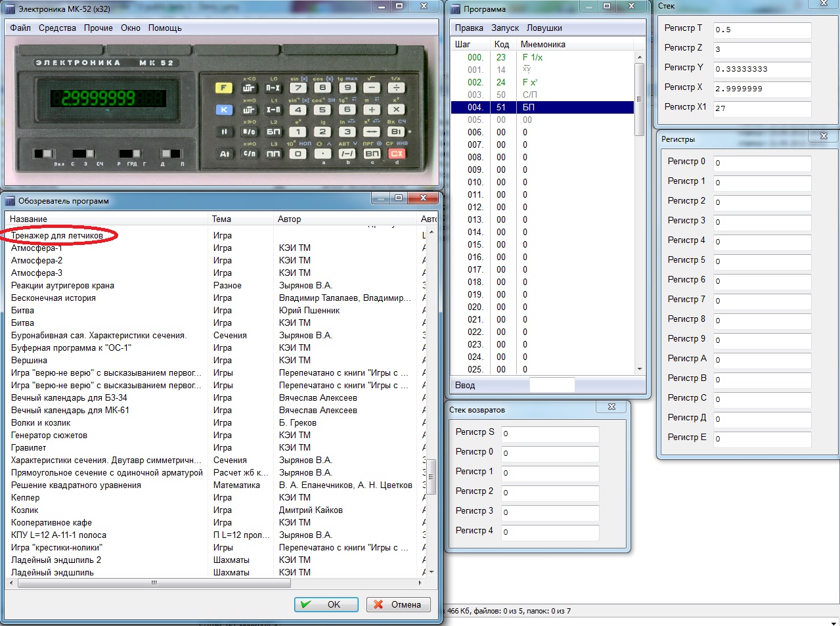This screenshot has width=840, height=626.
Task: Toggle the Вкл power switch
Action: pos(43,154)
